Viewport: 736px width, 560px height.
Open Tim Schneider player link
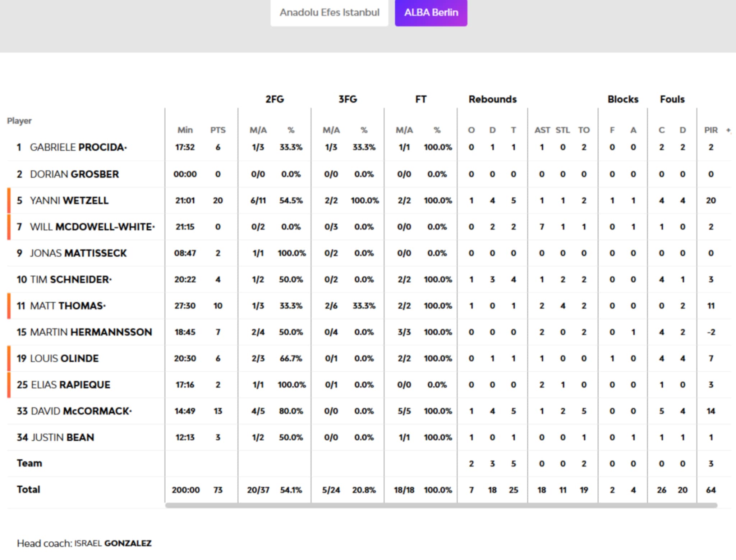(x=70, y=280)
